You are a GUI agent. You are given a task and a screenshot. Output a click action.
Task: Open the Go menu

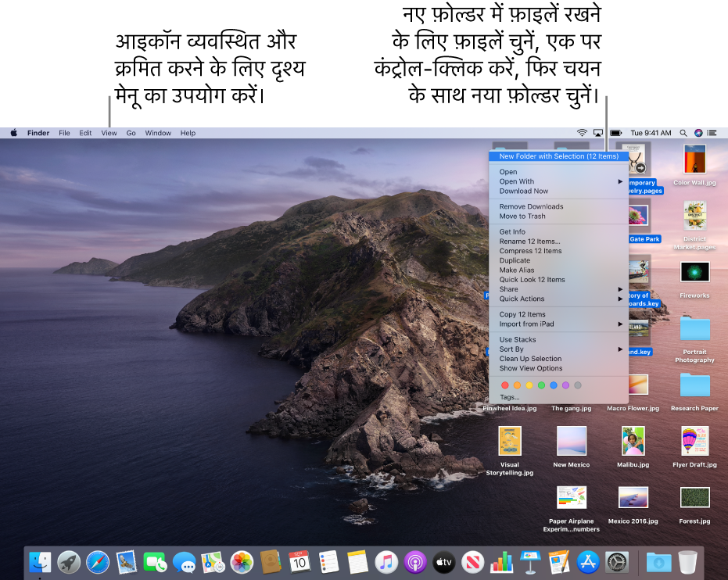tap(131, 133)
